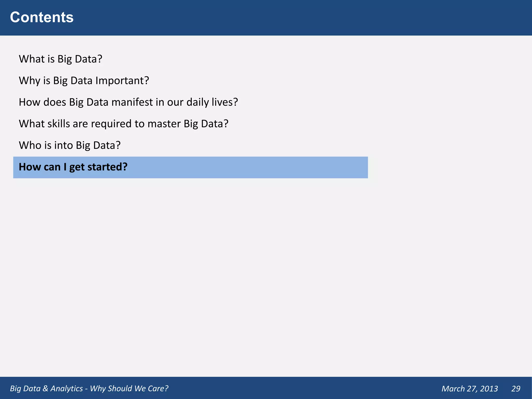Click empty middle of dark blue footer bar

[299, 388]
